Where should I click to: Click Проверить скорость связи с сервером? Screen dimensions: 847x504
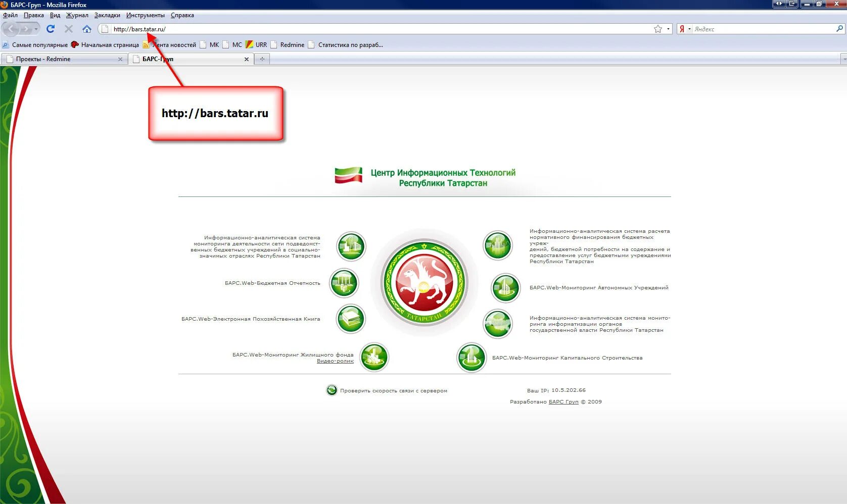[x=393, y=391]
